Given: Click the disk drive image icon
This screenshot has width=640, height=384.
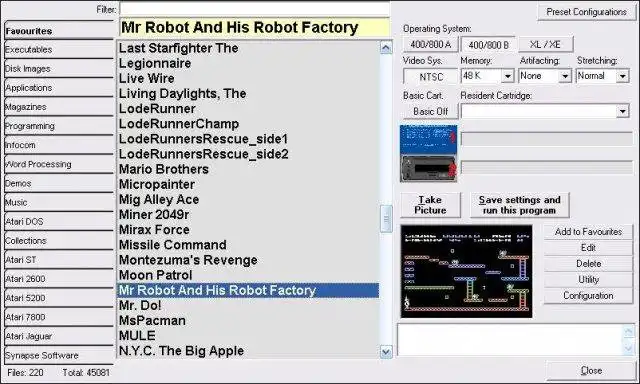Looking at the screenshot, I should point(429,168).
